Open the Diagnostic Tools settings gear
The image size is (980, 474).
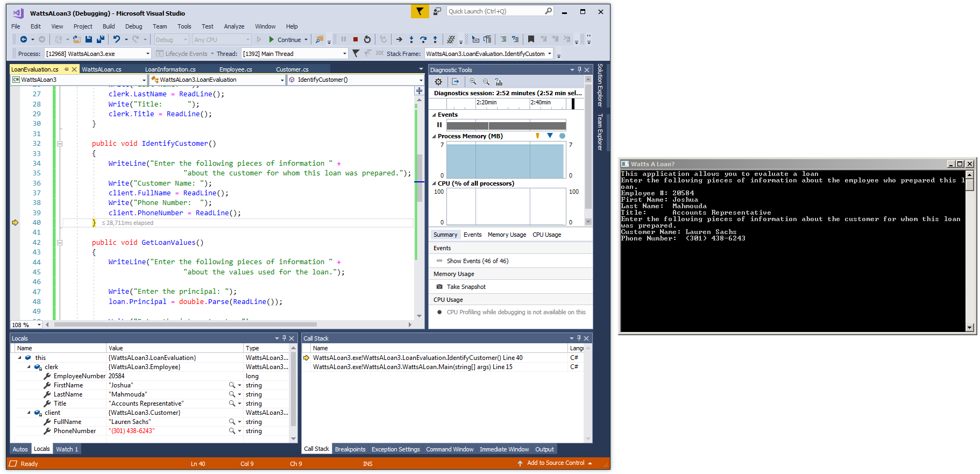(x=438, y=82)
